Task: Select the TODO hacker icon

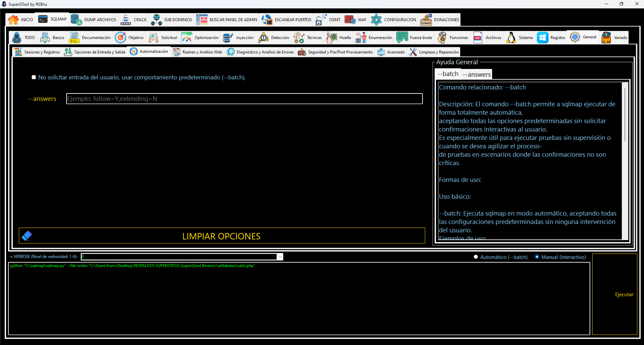Action: point(16,37)
